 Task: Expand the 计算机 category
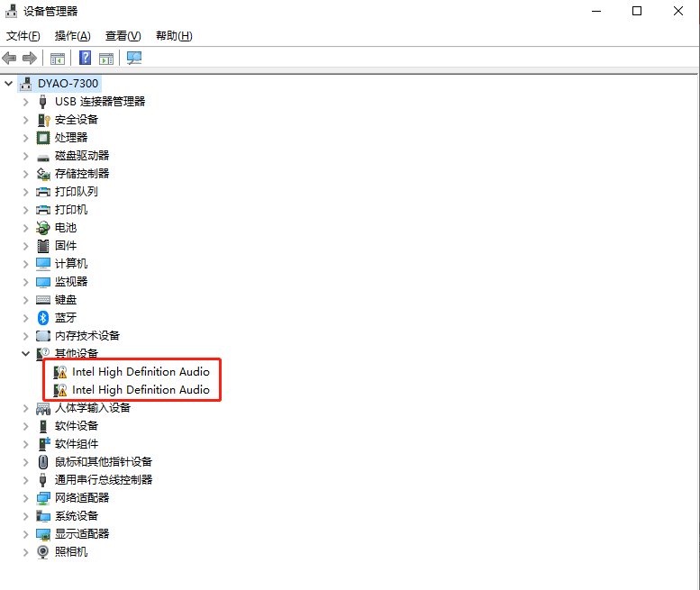(x=26, y=264)
